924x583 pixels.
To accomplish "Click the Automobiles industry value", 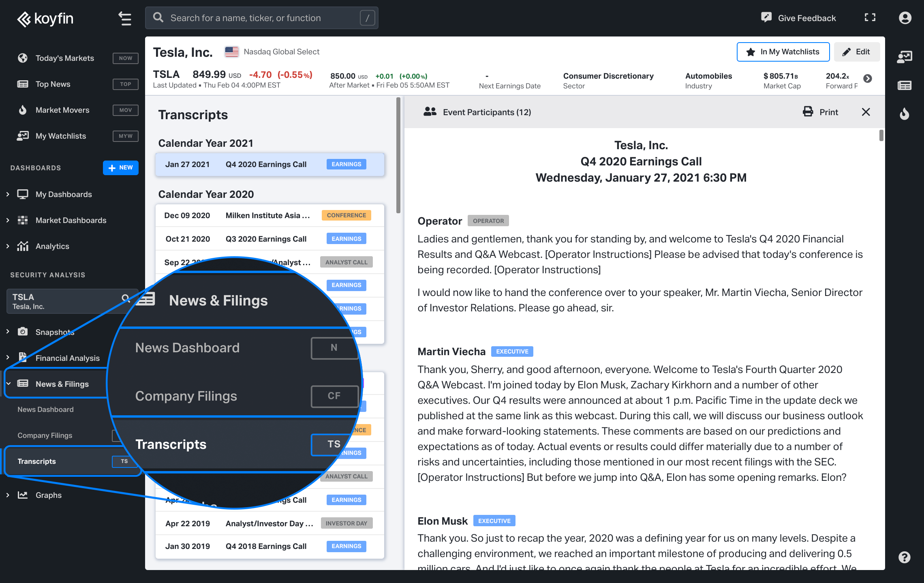I will (x=708, y=76).
